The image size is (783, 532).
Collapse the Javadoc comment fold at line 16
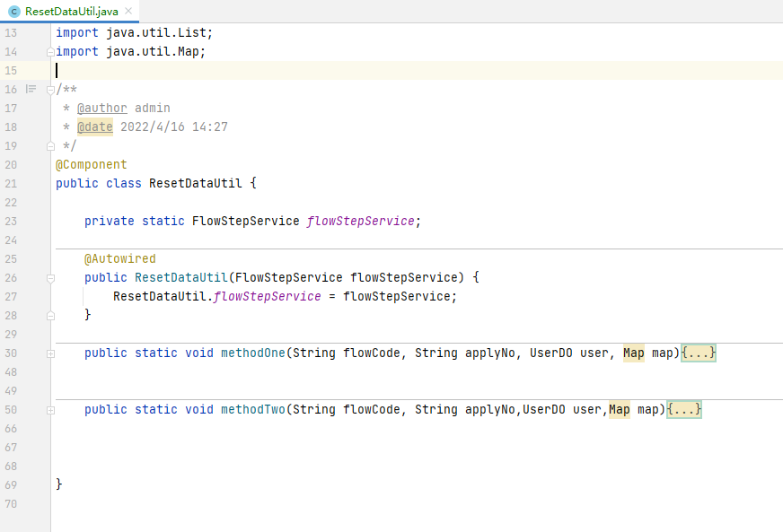[x=50, y=90]
